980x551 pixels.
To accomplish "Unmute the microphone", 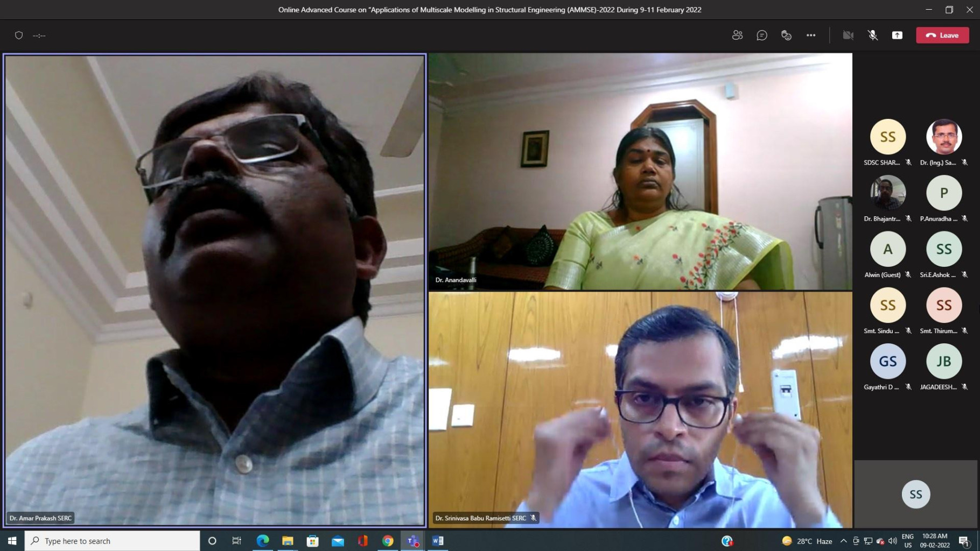I will [873, 36].
